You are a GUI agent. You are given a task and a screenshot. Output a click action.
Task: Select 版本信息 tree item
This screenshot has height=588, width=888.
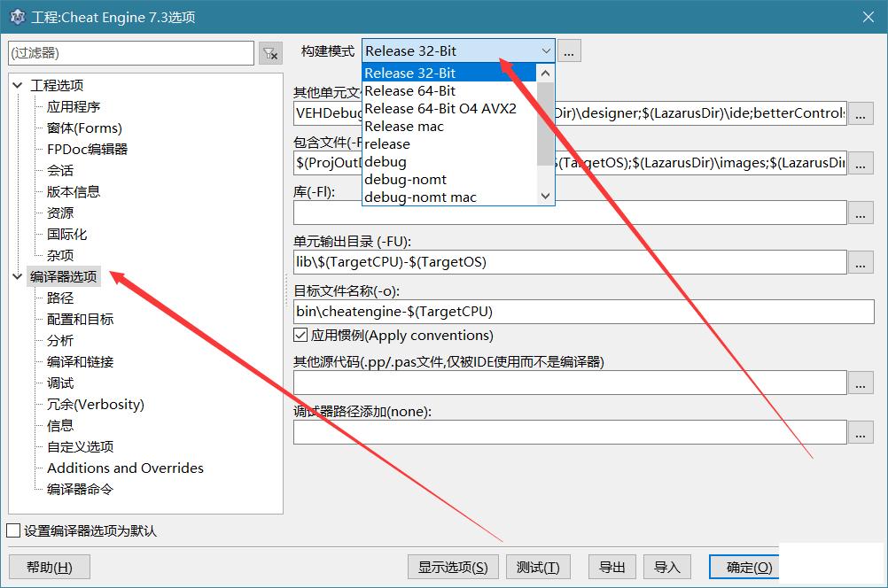point(74,192)
